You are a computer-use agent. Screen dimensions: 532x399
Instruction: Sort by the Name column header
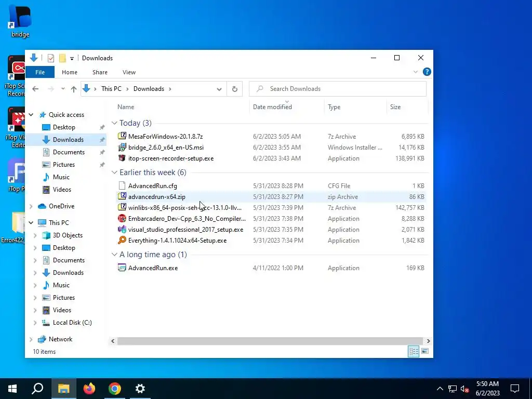click(x=126, y=107)
